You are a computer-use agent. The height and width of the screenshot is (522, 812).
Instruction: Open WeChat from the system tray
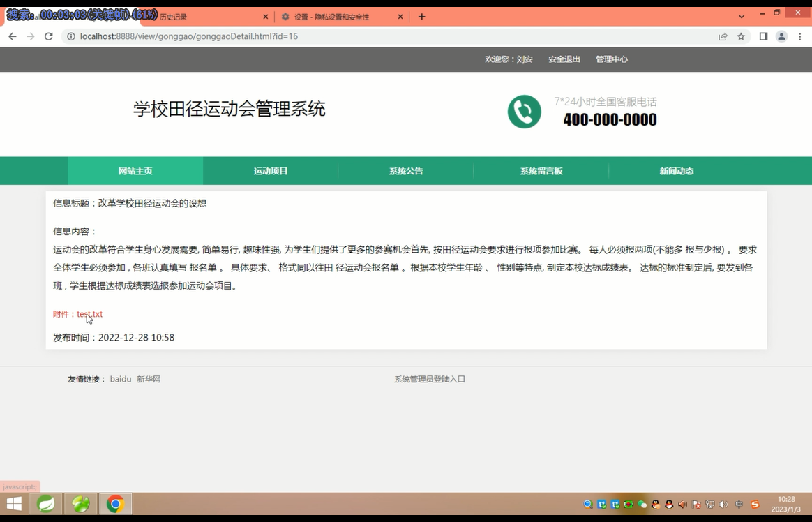click(x=642, y=503)
